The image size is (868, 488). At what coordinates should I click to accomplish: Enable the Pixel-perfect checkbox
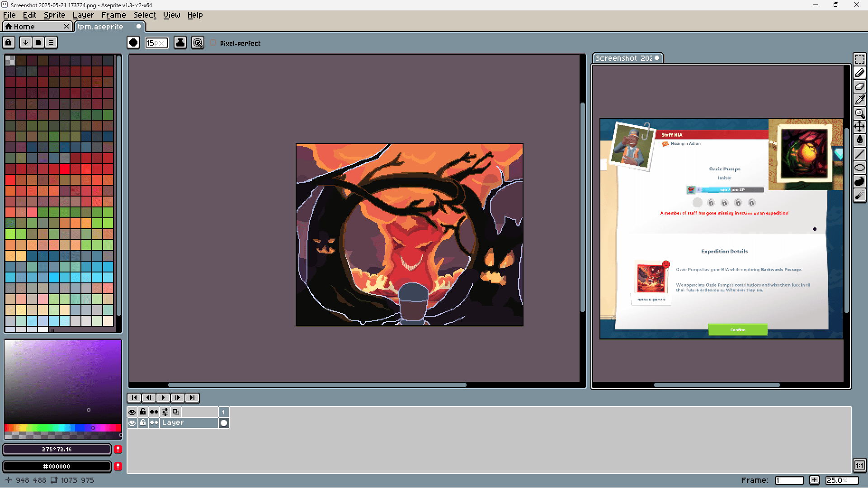pyautogui.click(x=213, y=43)
